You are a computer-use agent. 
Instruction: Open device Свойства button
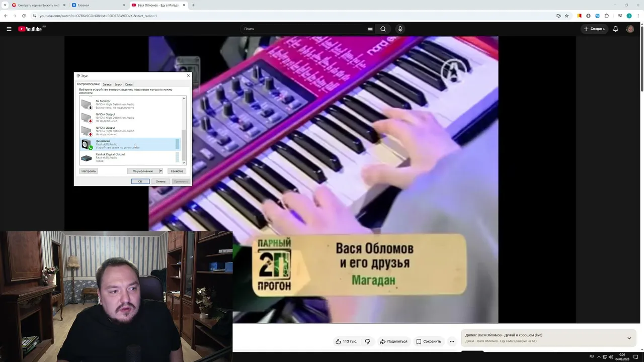[x=177, y=171]
